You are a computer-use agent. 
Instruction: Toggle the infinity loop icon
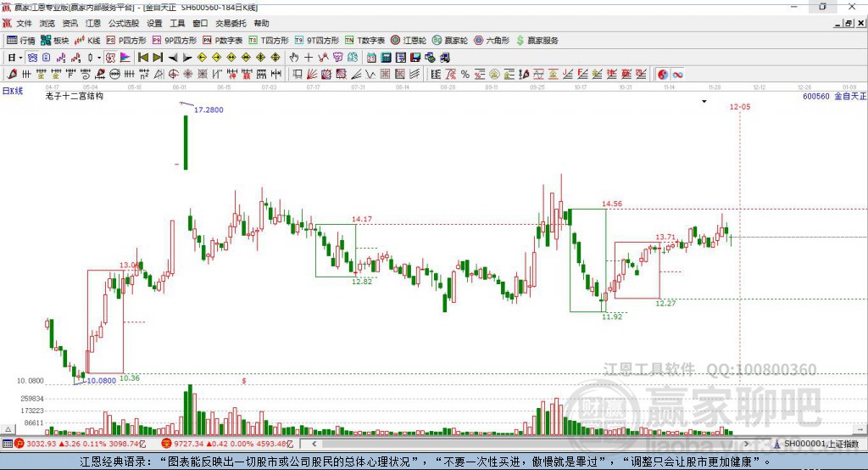point(677,75)
